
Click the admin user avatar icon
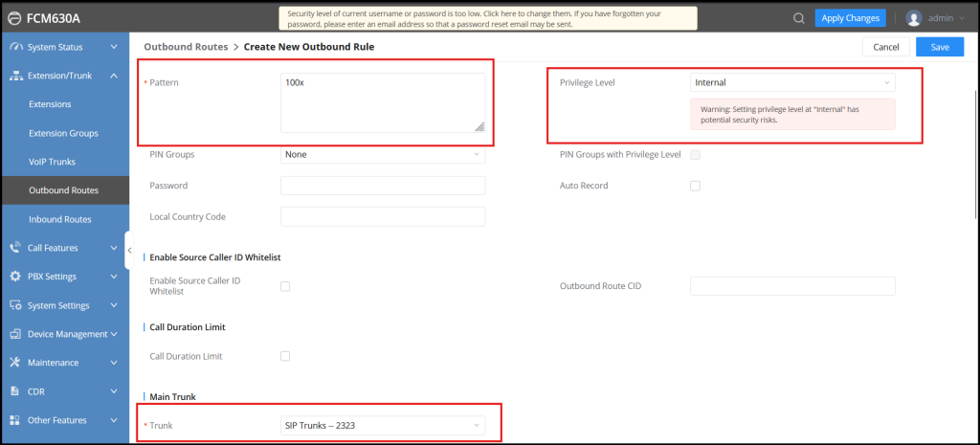pyautogui.click(x=914, y=18)
